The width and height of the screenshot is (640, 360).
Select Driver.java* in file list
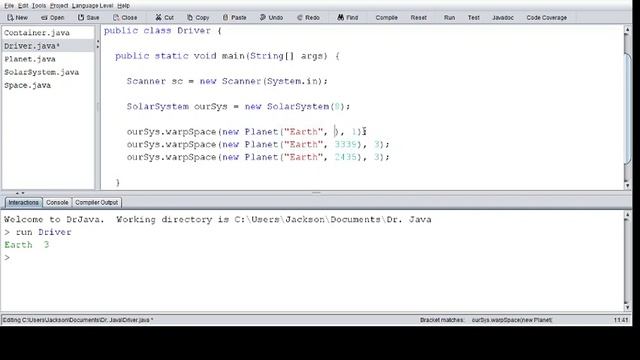pos(48,46)
